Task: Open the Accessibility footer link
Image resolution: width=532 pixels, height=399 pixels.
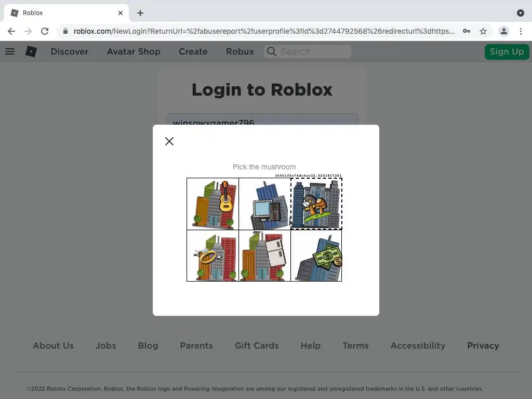Action: tap(418, 345)
